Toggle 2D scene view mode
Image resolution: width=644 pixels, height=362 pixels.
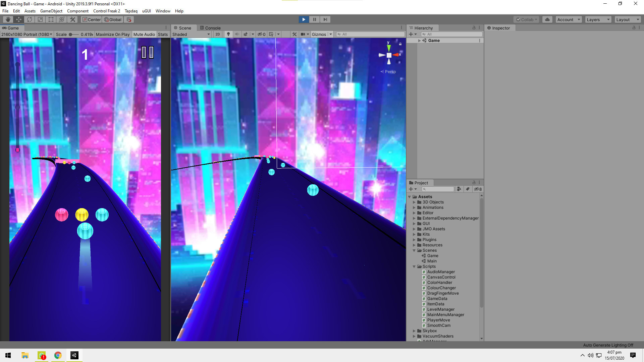pos(218,34)
